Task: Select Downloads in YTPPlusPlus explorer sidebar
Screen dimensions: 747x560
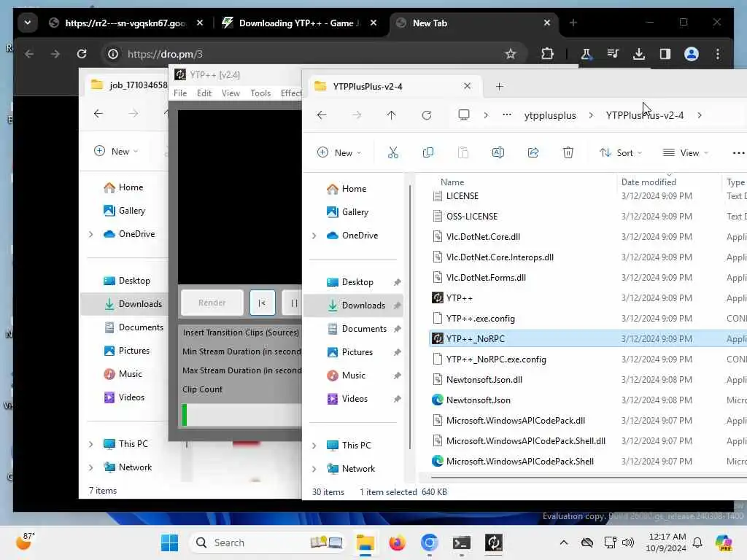Action: pos(354,306)
